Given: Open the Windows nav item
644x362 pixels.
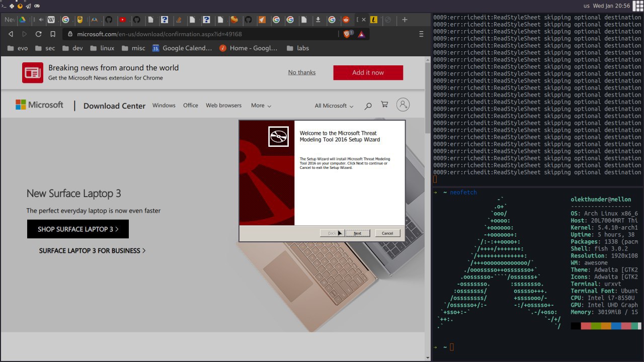Looking at the screenshot, I should coord(164,106).
